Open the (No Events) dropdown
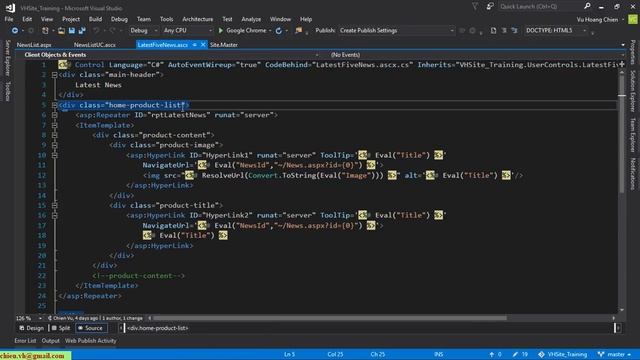Image resolution: width=640 pixels, height=360 pixels. (x=476, y=55)
